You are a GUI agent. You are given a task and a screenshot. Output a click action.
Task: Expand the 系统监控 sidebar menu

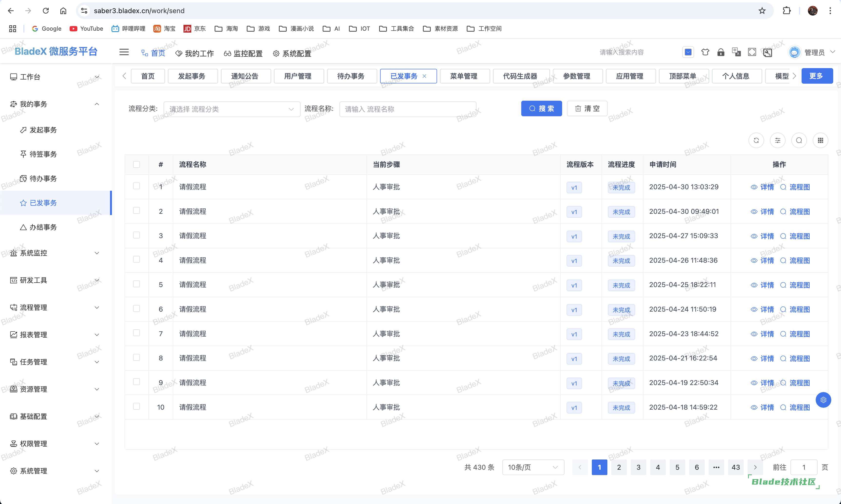(x=56, y=253)
